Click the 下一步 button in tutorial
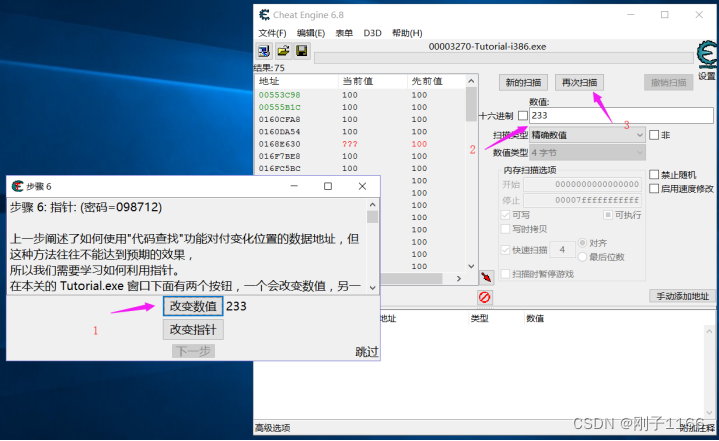719x441 pixels. pos(194,351)
